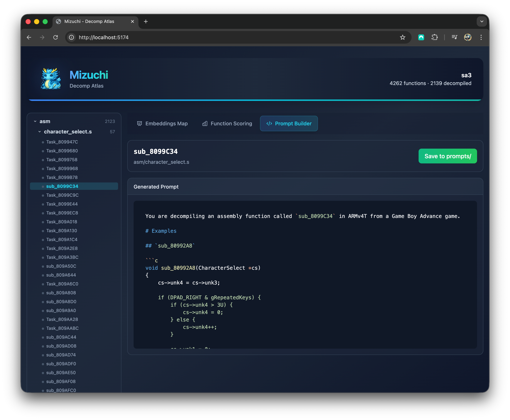Select Task_809947C in the sidebar
This screenshot has width=510, height=420.
tap(62, 142)
